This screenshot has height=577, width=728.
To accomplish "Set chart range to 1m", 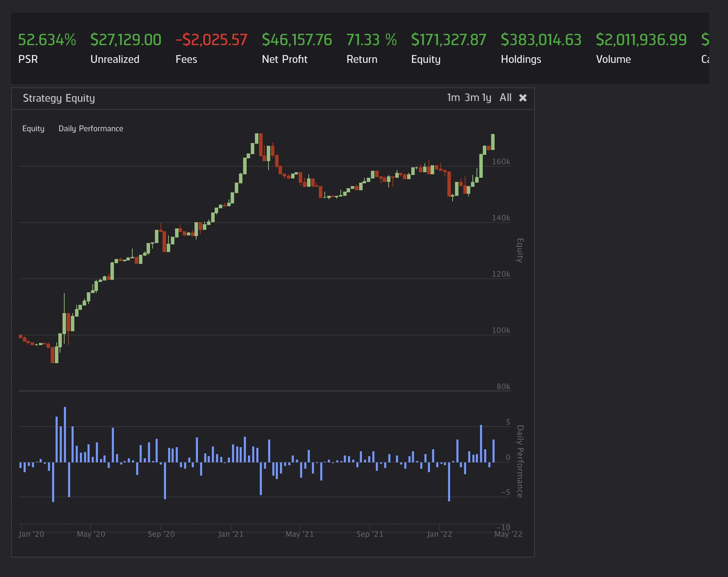I will pos(453,98).
